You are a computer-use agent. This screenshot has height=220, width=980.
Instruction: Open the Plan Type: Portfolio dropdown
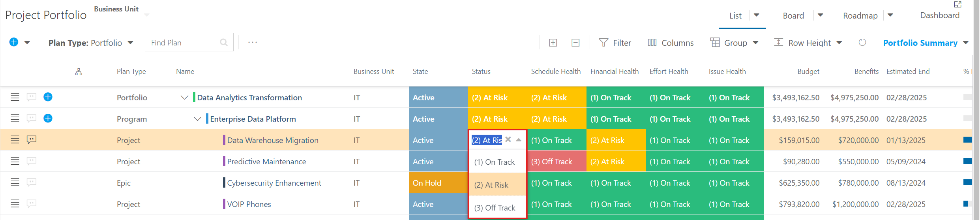pyautogui.click(x=91, y=43)
